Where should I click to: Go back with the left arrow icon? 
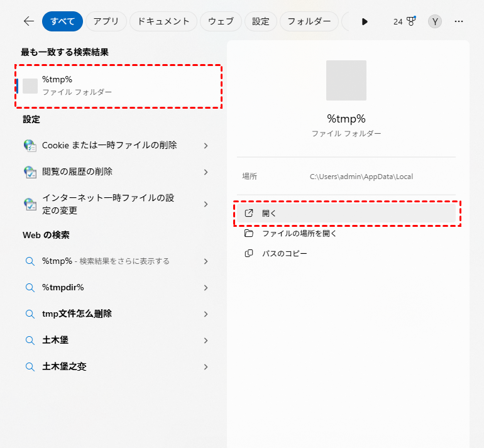point(29,21)
